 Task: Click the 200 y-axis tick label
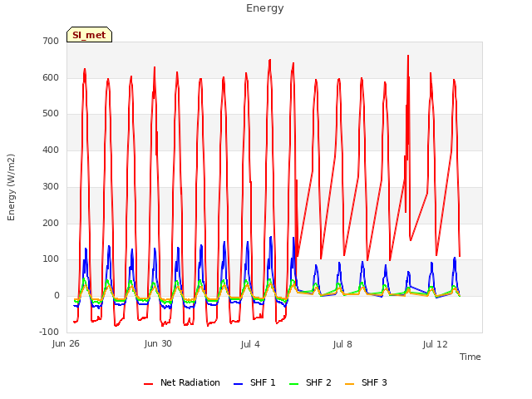click(x=51, y=224)
